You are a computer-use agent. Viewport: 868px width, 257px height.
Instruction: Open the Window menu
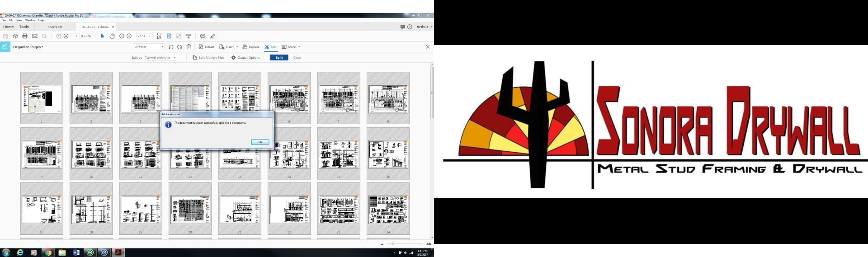click(30, 20)
